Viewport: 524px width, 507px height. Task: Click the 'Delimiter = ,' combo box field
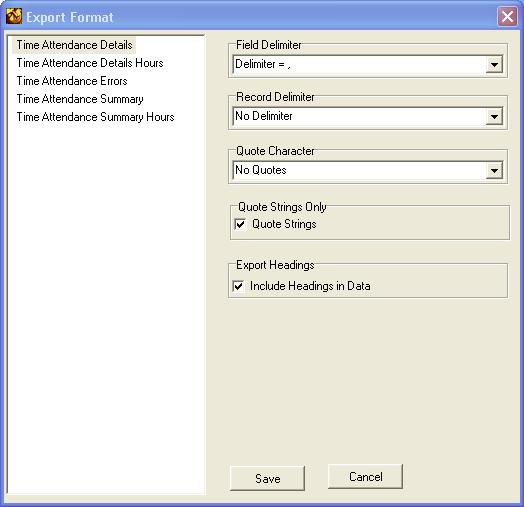coord(368,64)
